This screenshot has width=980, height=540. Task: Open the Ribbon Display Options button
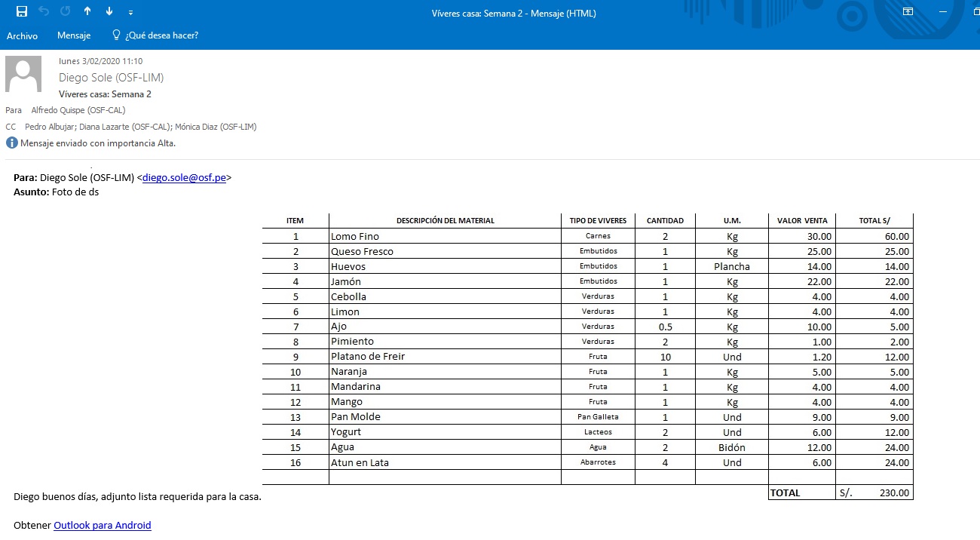click(908, 12)
